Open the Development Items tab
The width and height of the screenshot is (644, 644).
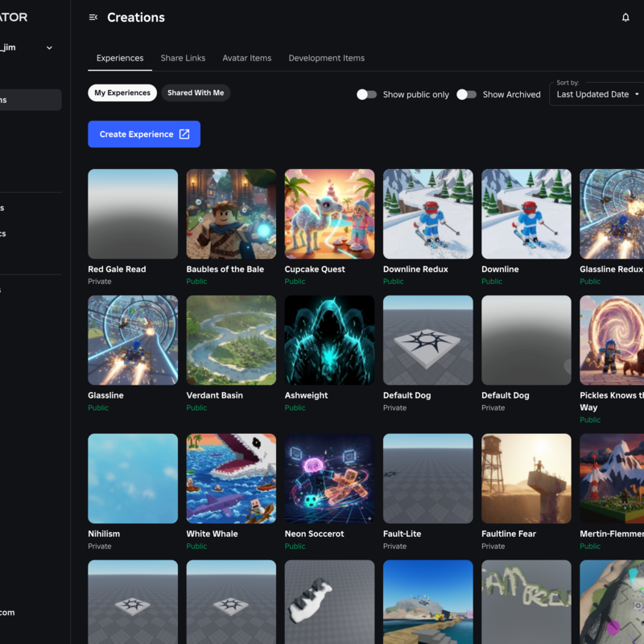point(326,58)
